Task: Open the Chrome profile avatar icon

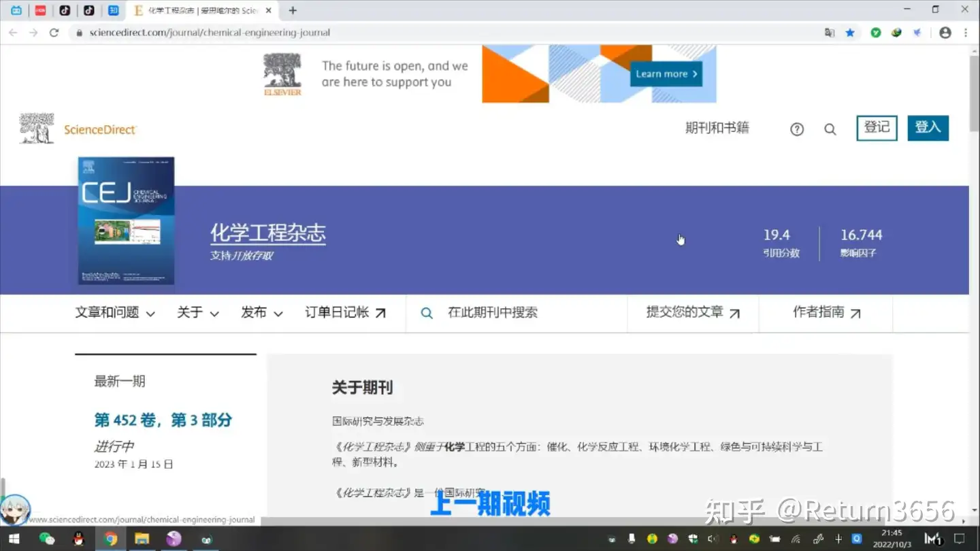Action: click(945, 32)
